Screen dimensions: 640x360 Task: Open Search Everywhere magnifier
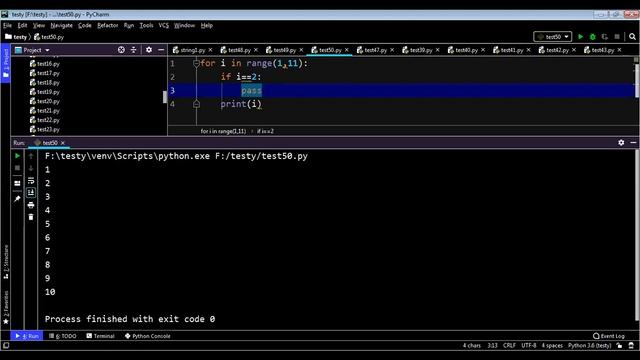pos(632,37)
